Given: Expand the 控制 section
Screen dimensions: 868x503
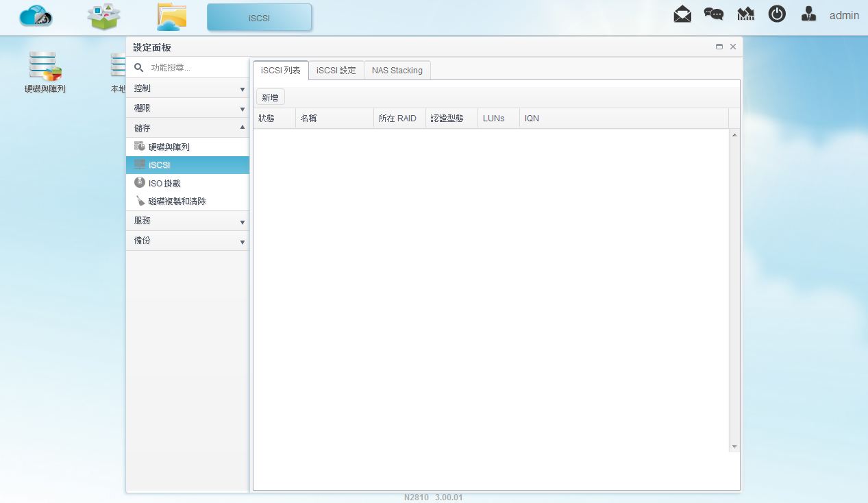Looking at the screenshot, I should tap(188, 88).
